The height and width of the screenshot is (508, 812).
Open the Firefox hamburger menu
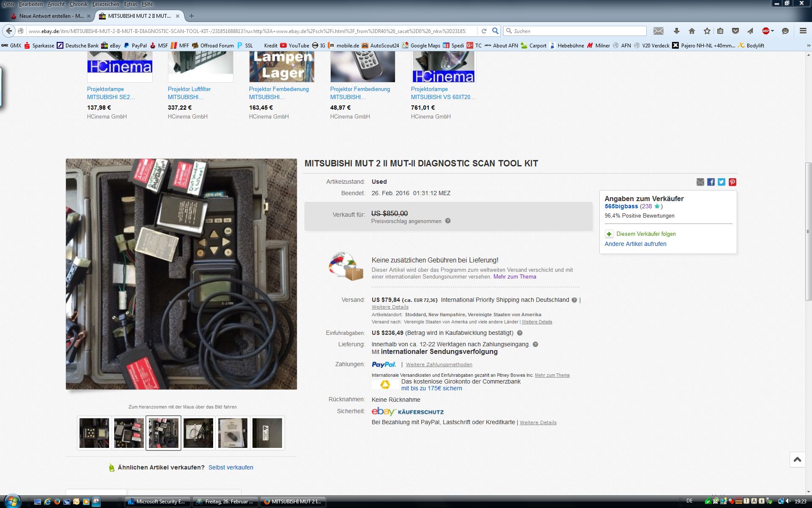click(803, 31)
